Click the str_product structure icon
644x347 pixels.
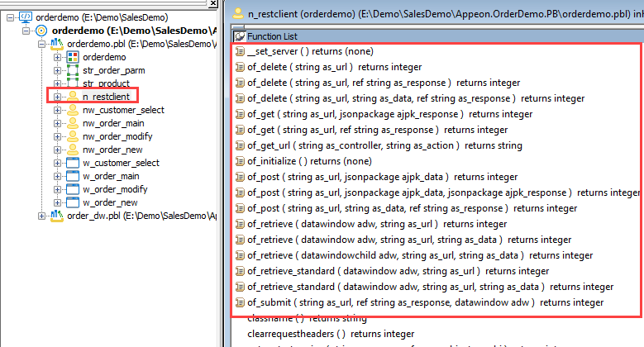pyautogui.click(x=73, y=83)
